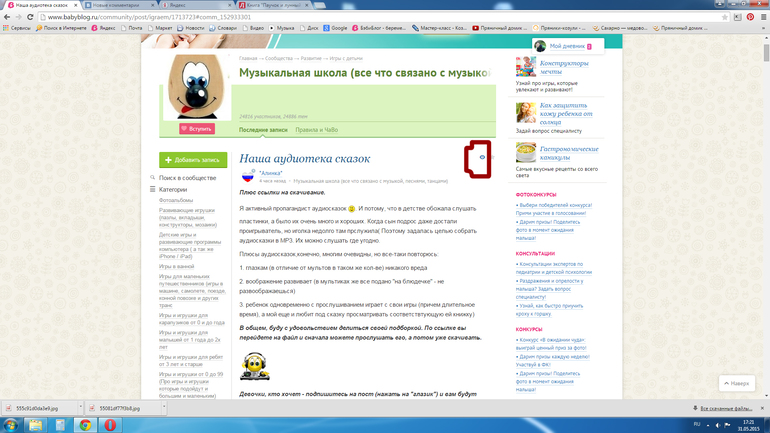This screenshot has width=770, height=433.
Task: Click the community avatar picture
Action: (x=197, y=87)
